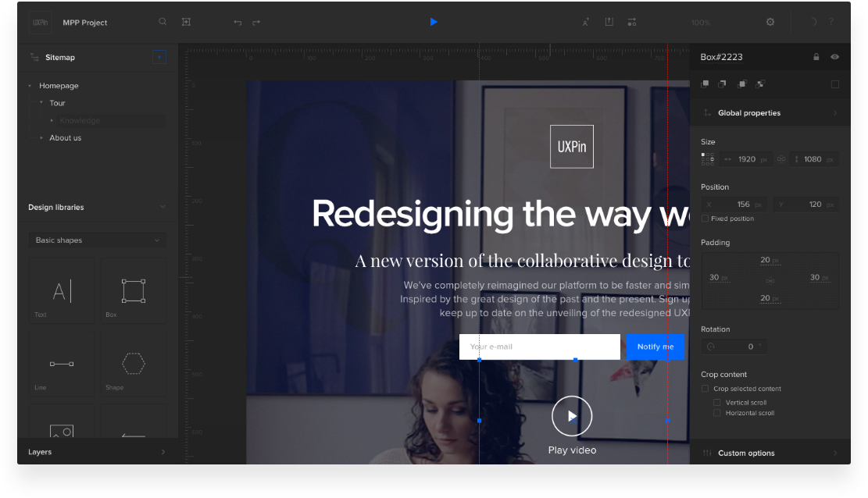This screenshot has height=498, width=868.
Task: Click the blue preview play button
Action: [x=434, y=22]
